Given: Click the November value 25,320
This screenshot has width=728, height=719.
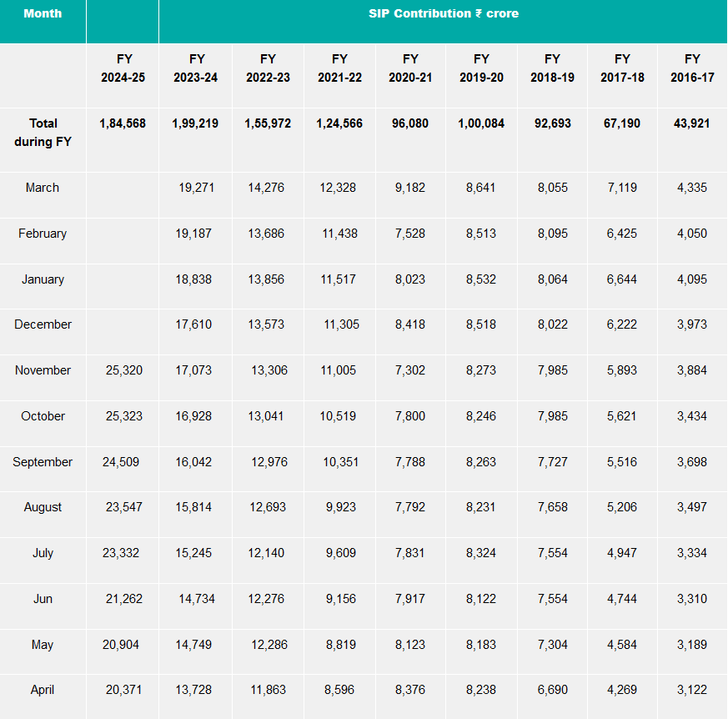Looking at the screenshot, I should [x=122, y=370].
